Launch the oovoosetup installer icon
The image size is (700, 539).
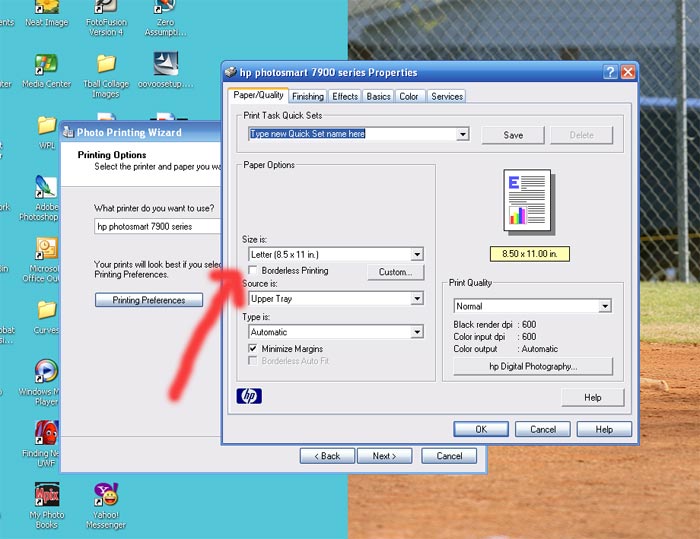165,65
